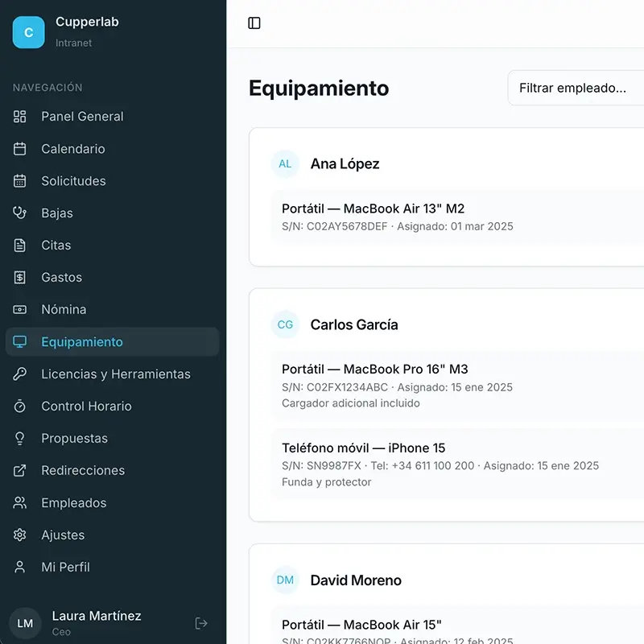
Task: Click the Mi Perfil user icon
Action: [x=19, y=567]
